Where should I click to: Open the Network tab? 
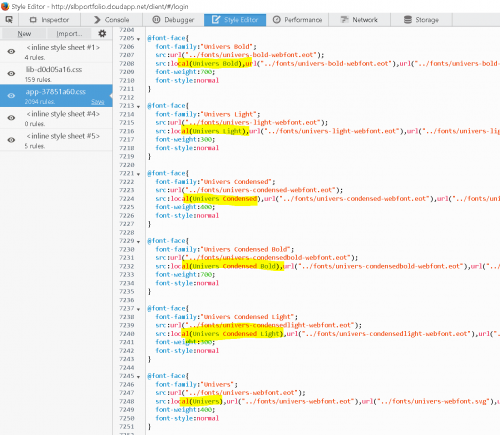pos(359,20)
